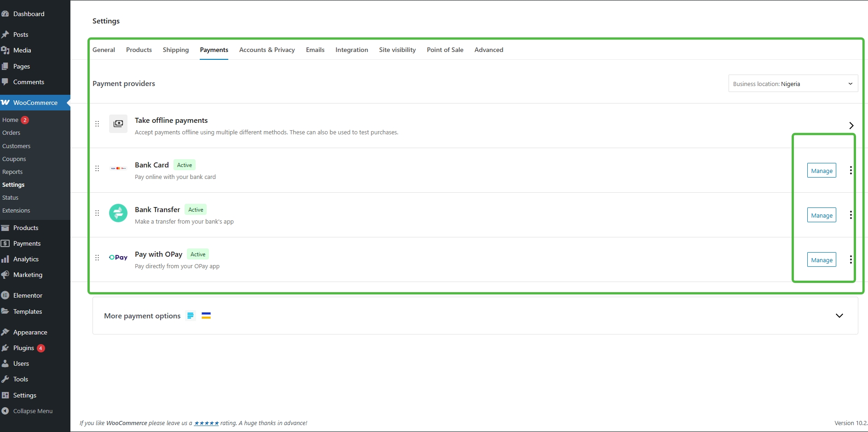The height and width of the screenshot is (432, 868).
Task: Open the Payments sidebar item
Action: pyautogui.click(x=26, y=243)
